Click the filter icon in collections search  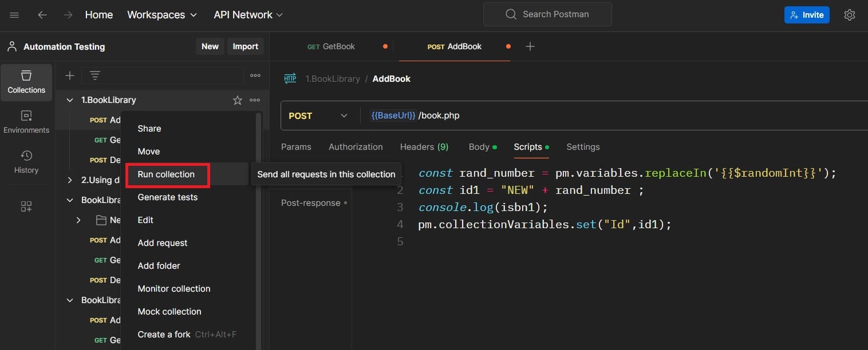pos(95,75)
